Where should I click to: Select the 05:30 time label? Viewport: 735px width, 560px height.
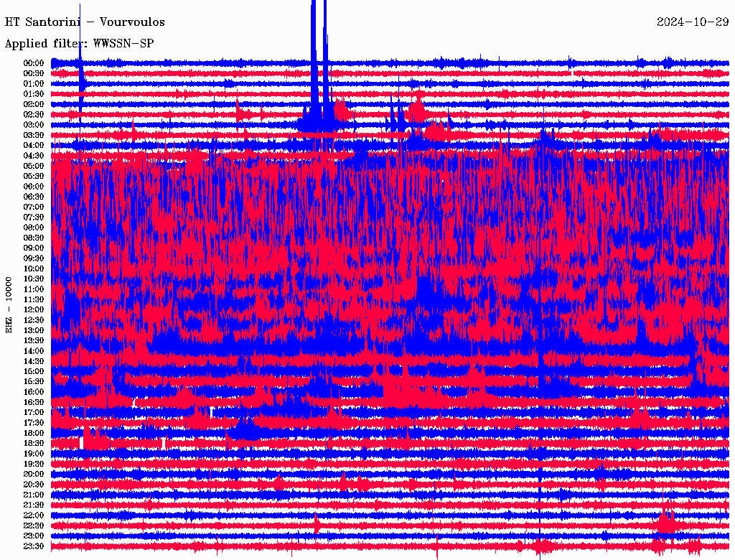point(33,176)
